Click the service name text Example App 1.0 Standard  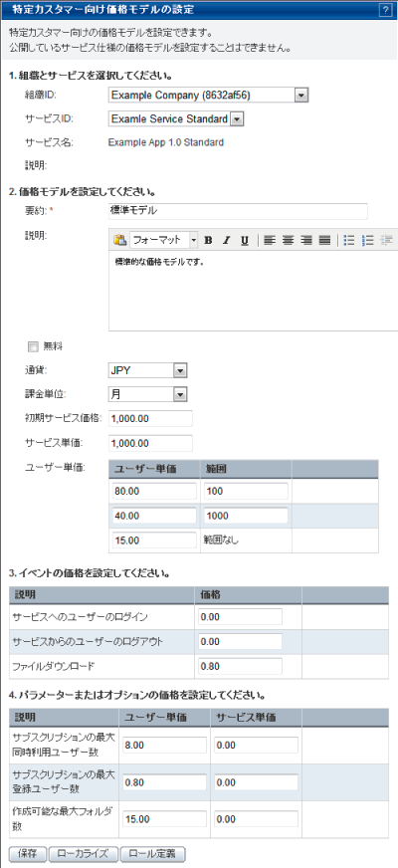coord(166,142)
